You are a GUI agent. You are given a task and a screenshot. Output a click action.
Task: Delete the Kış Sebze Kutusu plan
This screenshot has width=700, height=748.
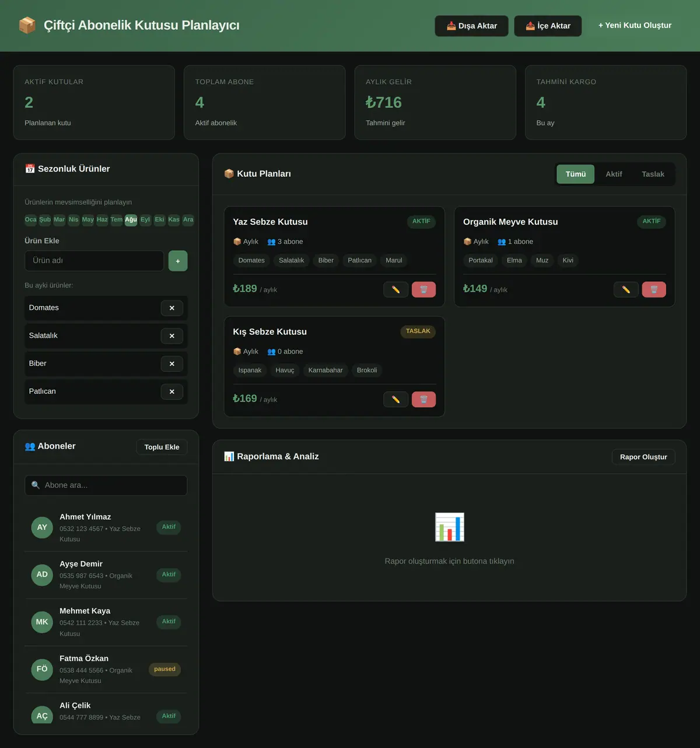423,399
